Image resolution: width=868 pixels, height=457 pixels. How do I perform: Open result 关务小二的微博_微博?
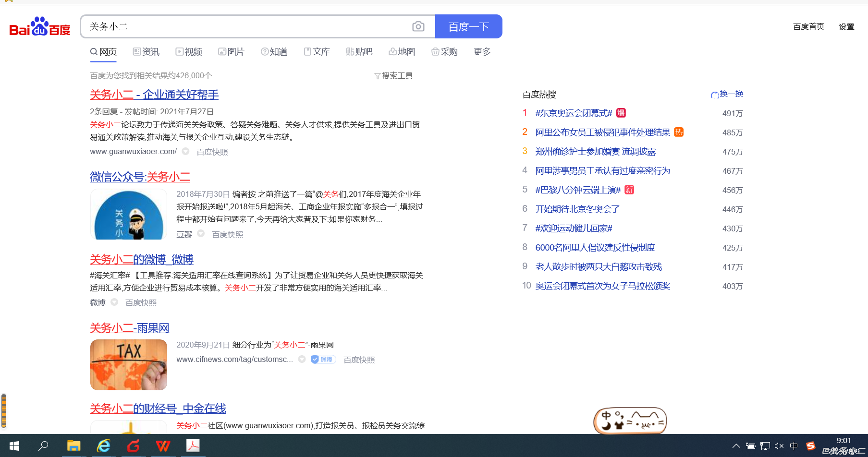click(142, 260)
